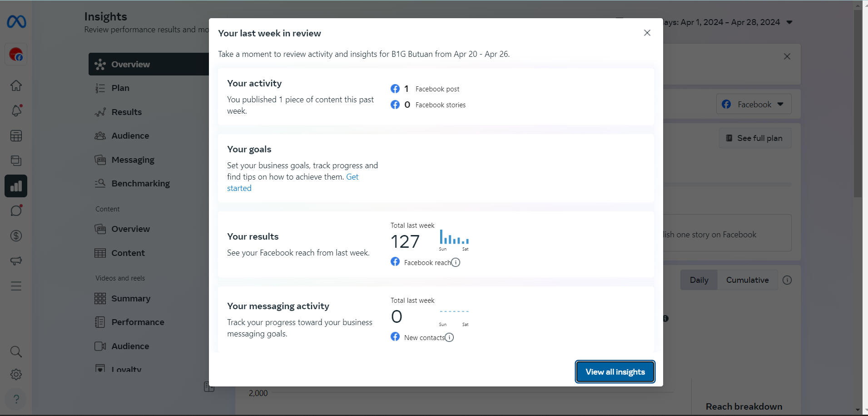The width and height of the screenshot is (868, 416).
Task: Open the Inbox chat bubble icon
Action: [16, 211]
